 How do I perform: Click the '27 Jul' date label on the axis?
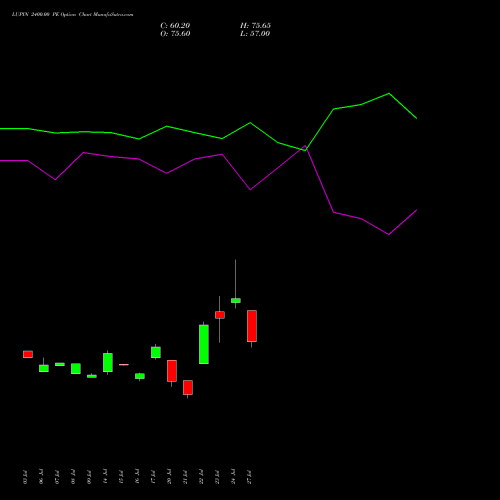click(x=249, y=477)
